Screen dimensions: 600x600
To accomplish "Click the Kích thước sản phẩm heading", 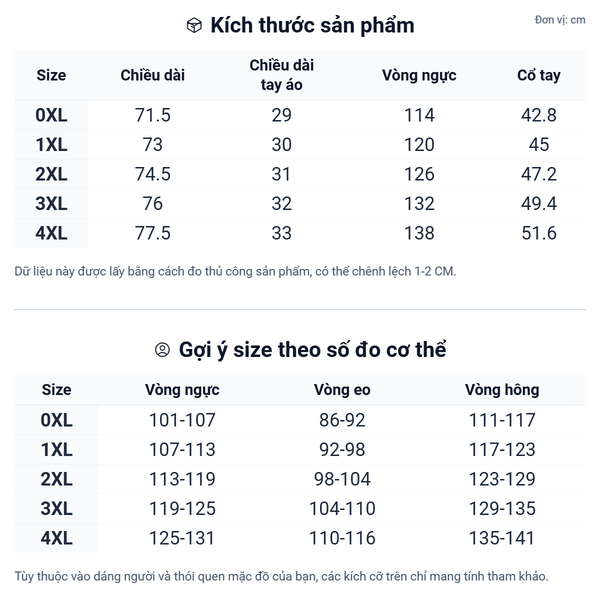I will [x=312, y=26].
